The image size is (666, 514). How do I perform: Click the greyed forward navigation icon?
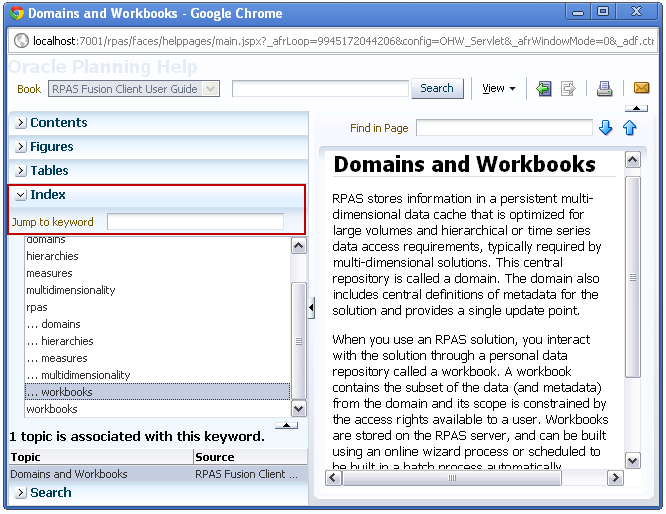pyautogui.click(x=568, y=89)
